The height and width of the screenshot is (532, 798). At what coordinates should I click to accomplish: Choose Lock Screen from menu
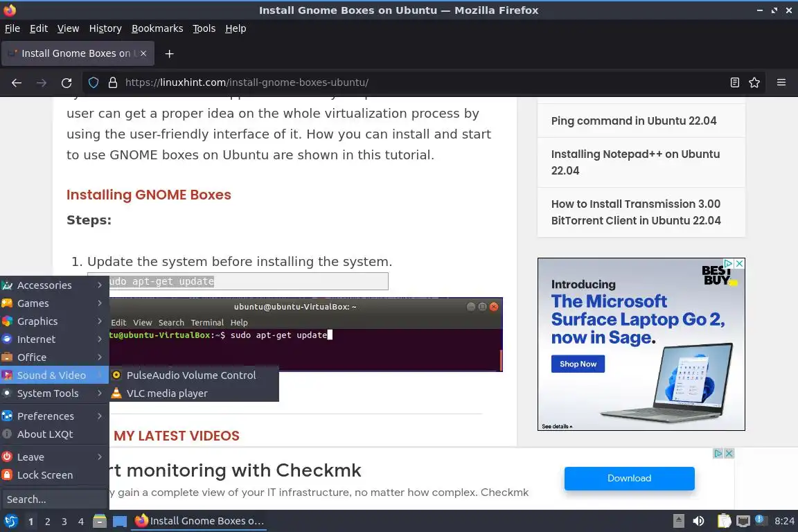[55, 475]
